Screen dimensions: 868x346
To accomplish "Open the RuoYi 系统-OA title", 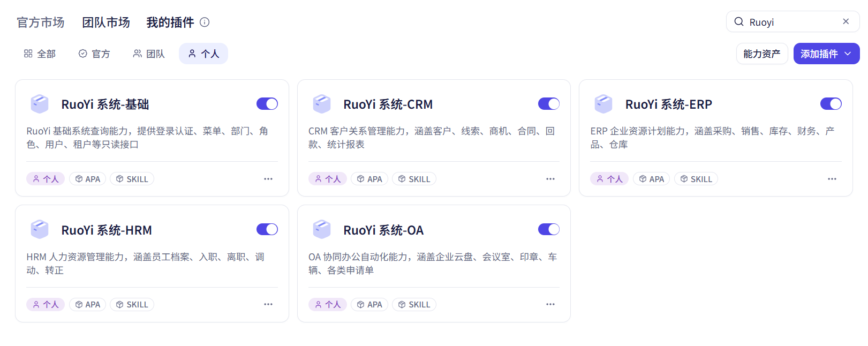I will point(383,230).
